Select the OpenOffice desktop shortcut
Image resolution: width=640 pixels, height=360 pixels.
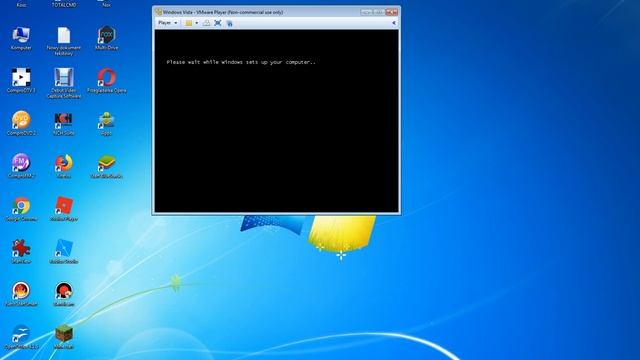coord(21,337)
